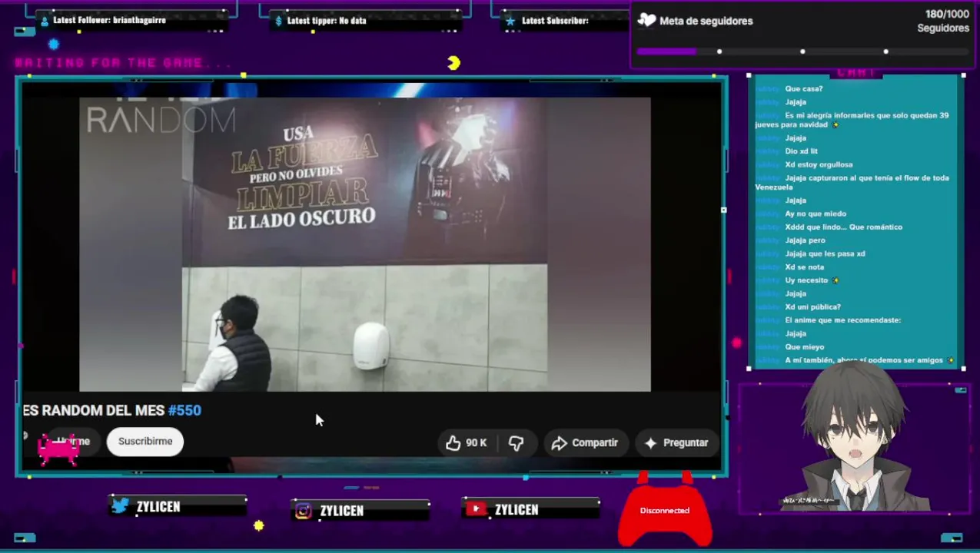
Task: Click the 180/1000 Seguidores counter
Action: pos(943,21)
